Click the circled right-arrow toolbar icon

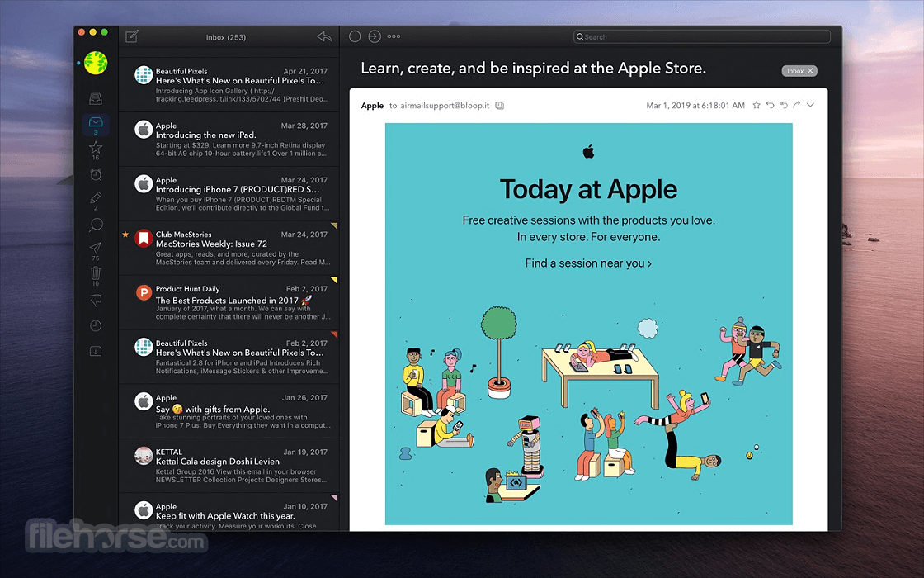click(x=375, y=36)
